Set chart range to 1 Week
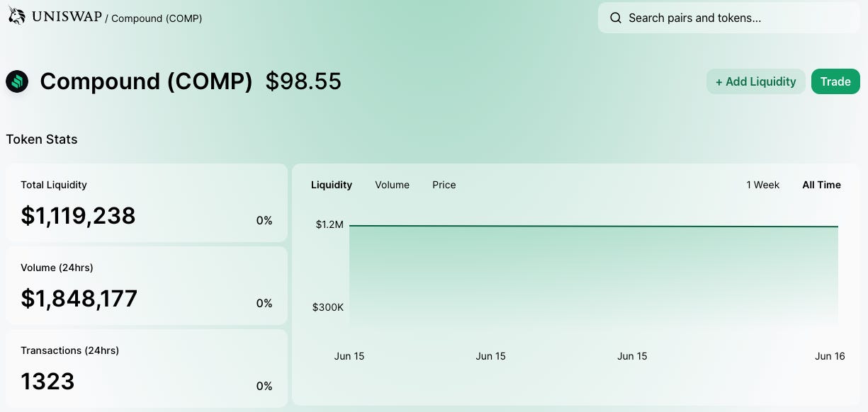Viewport: 868px width, 412px height. tap(762, 185)
